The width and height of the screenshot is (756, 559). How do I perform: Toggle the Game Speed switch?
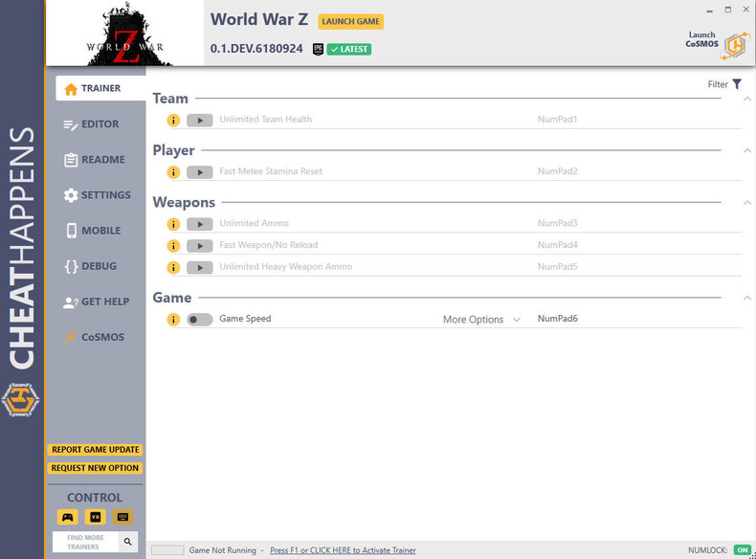(200, 320)
